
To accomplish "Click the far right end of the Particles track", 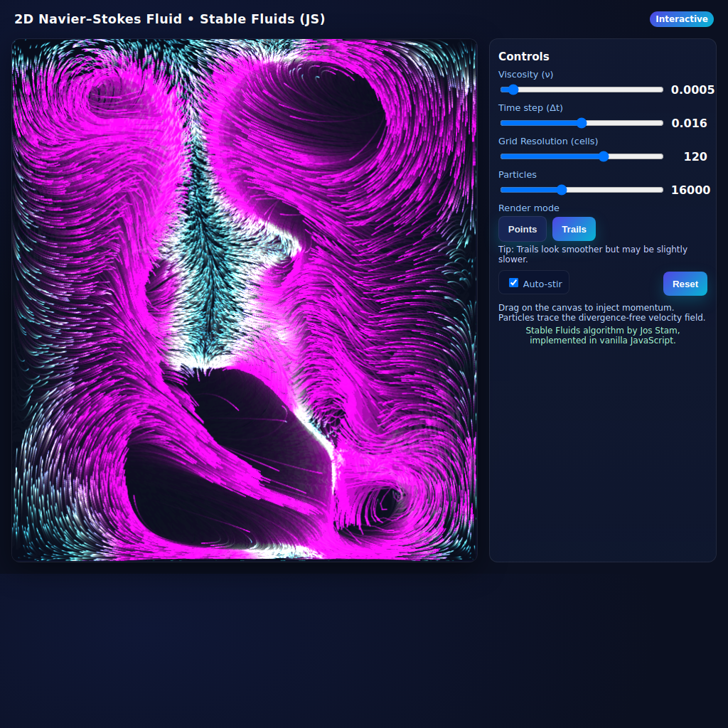I will click(660, 190).
